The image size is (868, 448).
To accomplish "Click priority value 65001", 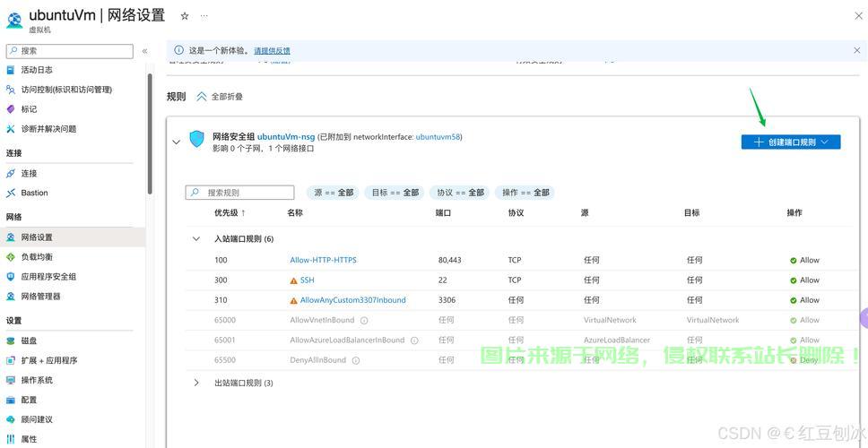I will coord(225,340).
